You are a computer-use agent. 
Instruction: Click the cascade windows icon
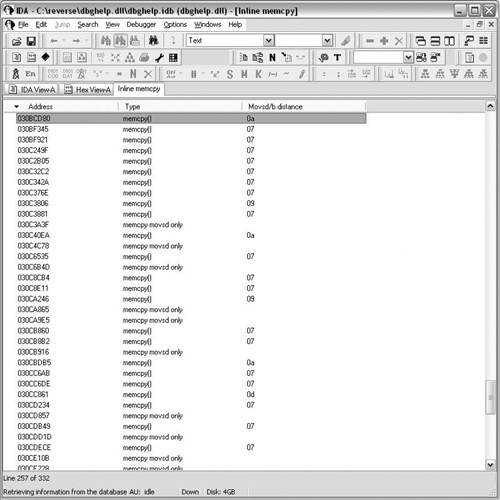click(420, 41)
